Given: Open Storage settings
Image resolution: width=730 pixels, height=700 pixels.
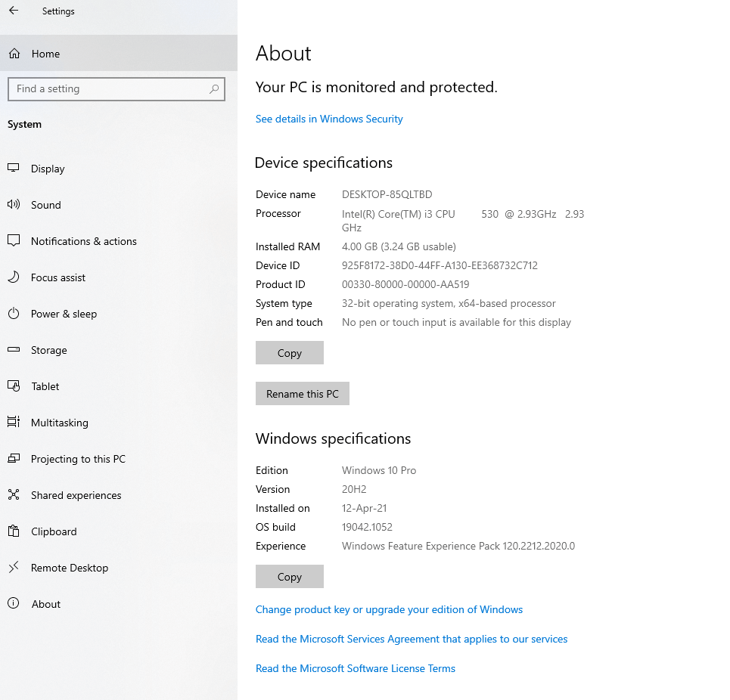Looking at the screenshot, I should pyautogui.click(x=14, y=349).
